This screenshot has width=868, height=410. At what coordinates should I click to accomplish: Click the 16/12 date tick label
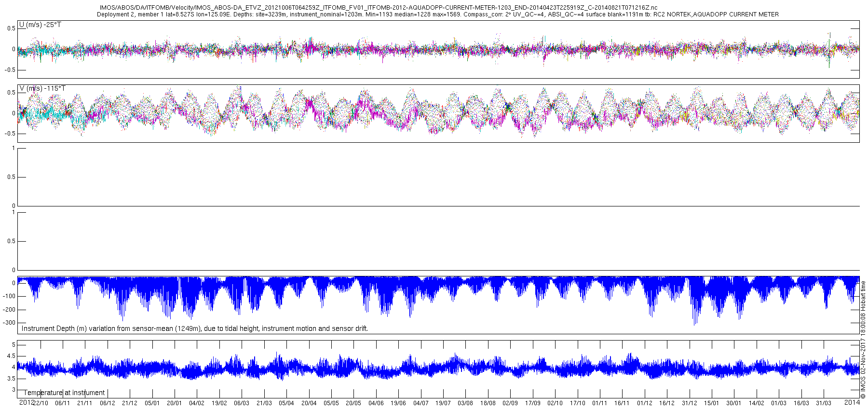click(x=667, y=403)
